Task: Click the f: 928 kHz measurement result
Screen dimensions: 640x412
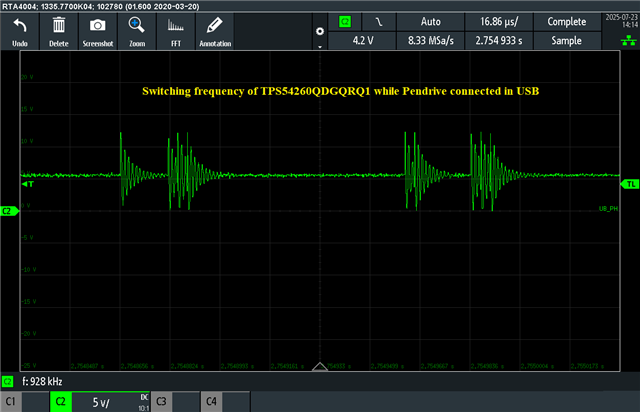Action: 42,382
